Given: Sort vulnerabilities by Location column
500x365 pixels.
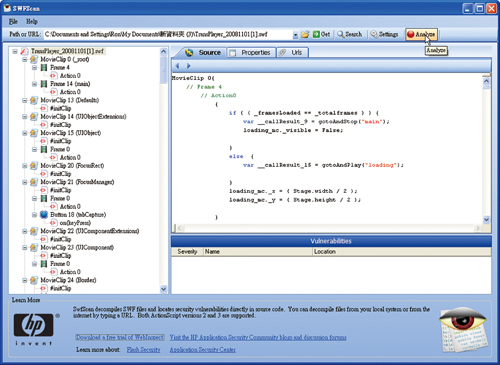Looking at the screenshot, I should (x=401, y=252).
